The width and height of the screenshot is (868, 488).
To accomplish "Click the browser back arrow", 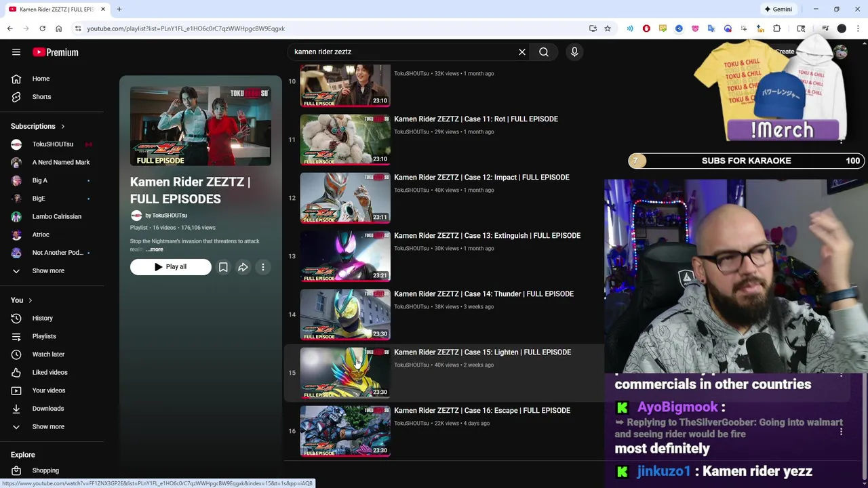I will click(x=10, y=28).
